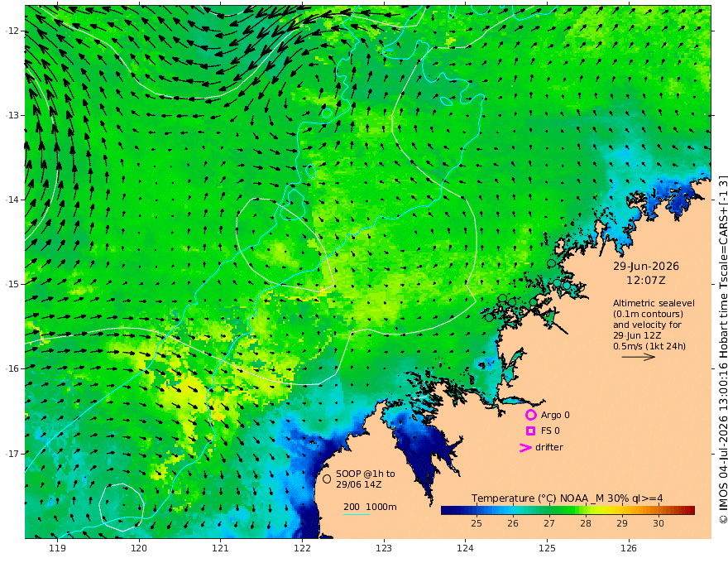Click the cyan 200m isobath legend line
The height and width of the screenshot is (563, 728).
pos(357,514)
